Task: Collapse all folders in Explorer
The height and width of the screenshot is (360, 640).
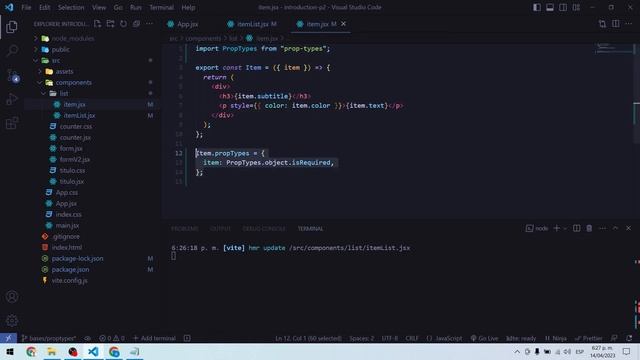Action: tap(136, 24)
